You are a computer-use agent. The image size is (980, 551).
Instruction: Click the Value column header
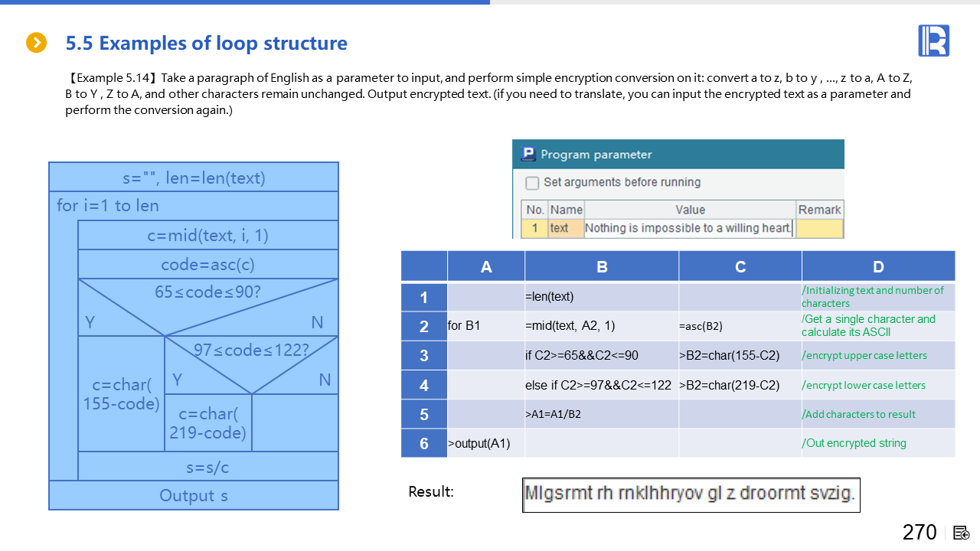click(689, 210)
